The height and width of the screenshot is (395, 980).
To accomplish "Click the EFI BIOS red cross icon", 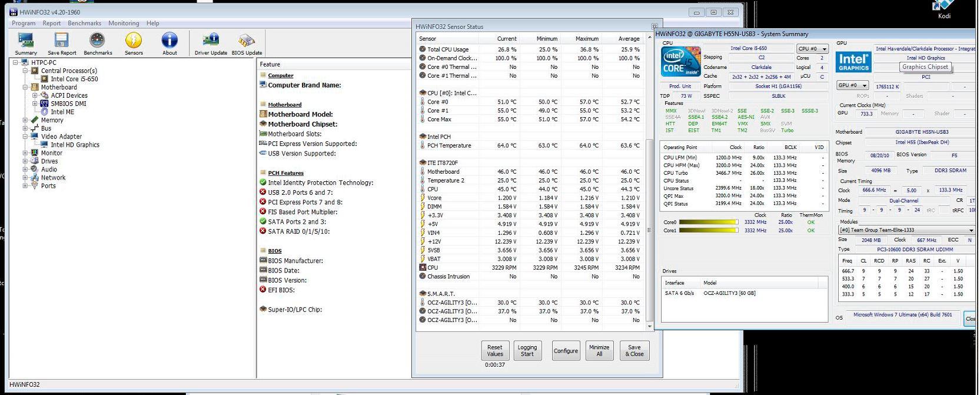I will tap(263, 290).
